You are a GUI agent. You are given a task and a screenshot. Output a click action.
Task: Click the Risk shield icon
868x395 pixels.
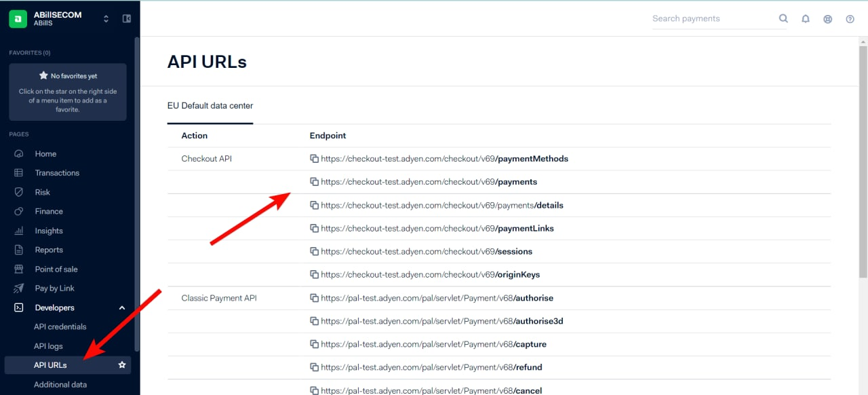click(19, 192)
